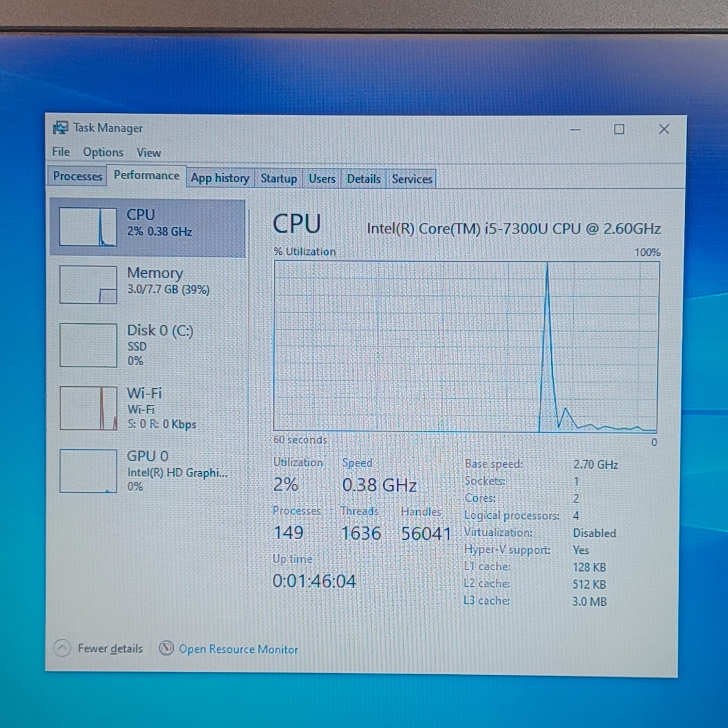
Task: Click the Memory 3.0/7.7 GB (39%) text
Action: (168, 289)
